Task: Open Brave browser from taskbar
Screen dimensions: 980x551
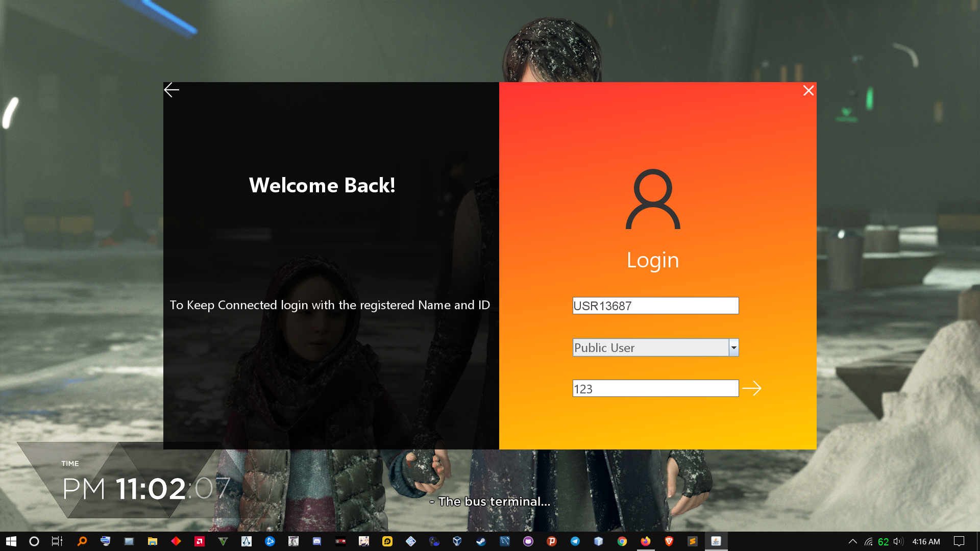Action: (x=669, y=541)
